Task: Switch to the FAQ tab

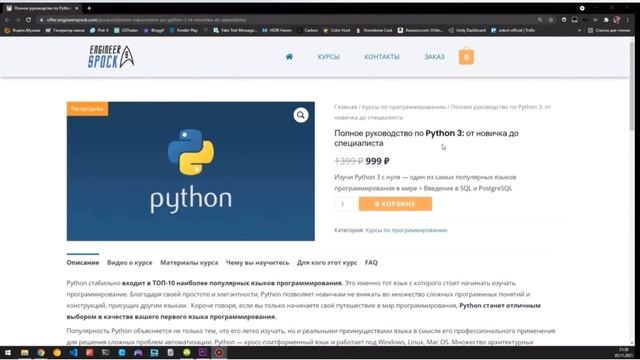Action: [x=371, y=262]
